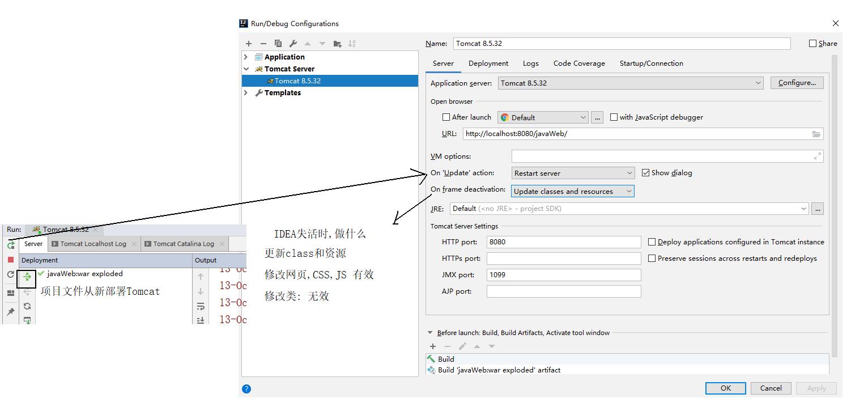Remove the selected run configuration

pos(263,44)
